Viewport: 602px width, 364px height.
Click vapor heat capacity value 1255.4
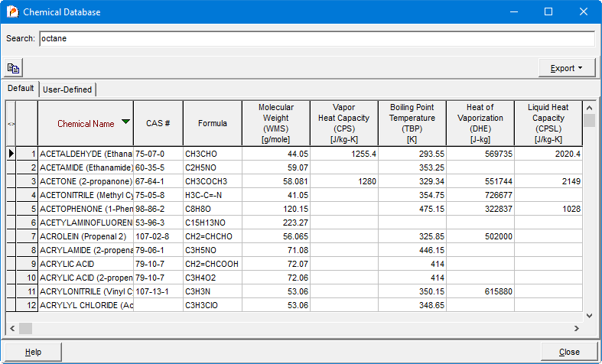click(x=344, y=154)
